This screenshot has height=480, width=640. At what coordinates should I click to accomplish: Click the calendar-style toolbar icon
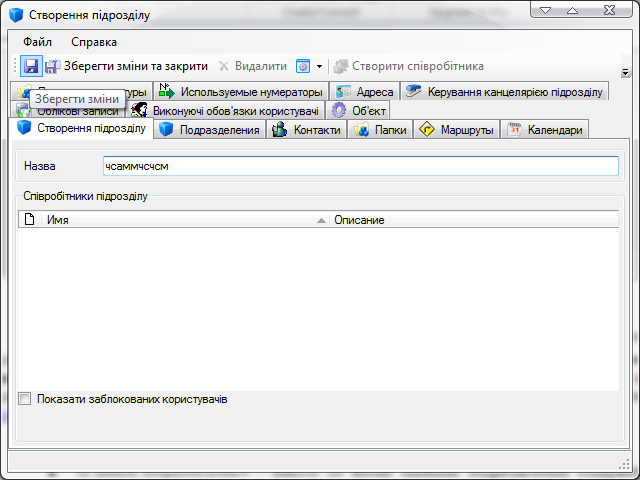(303, 66)
